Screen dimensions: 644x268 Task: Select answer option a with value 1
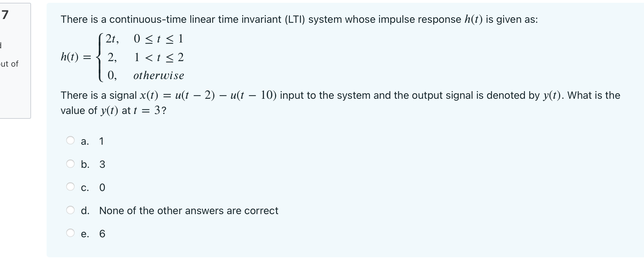tap(92, 141)
